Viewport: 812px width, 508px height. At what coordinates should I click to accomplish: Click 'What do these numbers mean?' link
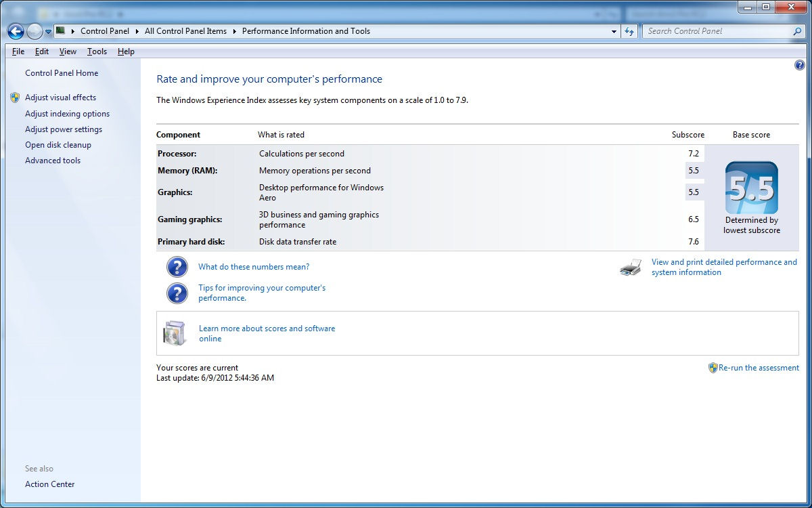[254, 267]
